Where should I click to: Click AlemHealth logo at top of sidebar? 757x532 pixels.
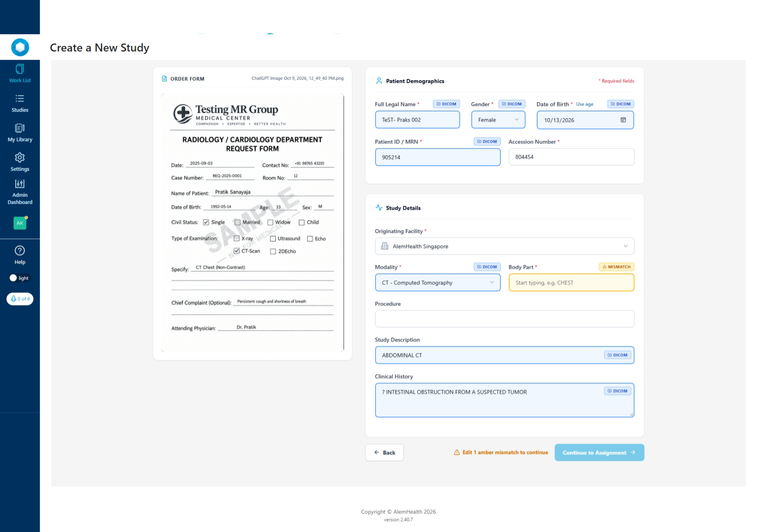[x=20, y=47]
